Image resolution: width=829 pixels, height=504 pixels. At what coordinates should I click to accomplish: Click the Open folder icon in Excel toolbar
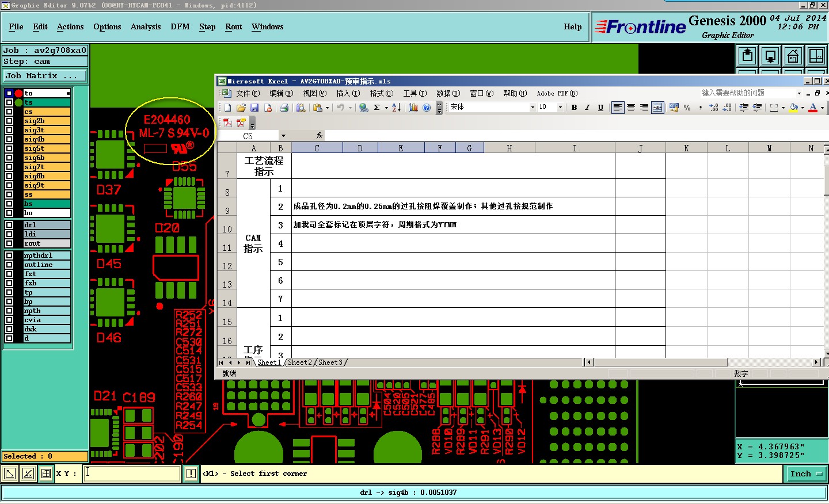pyautogui.click(x=241, y=108)
